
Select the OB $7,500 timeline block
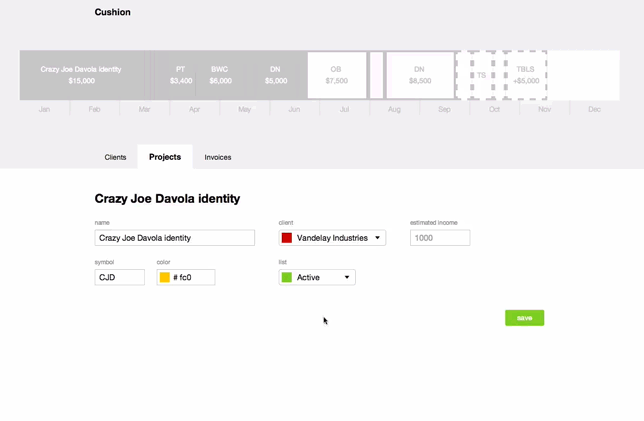[337, 75]
